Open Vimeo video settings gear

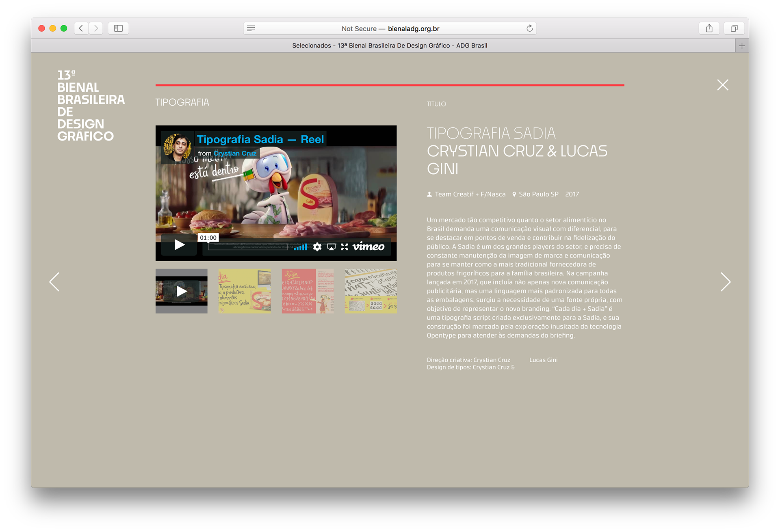tap(317, 247)
